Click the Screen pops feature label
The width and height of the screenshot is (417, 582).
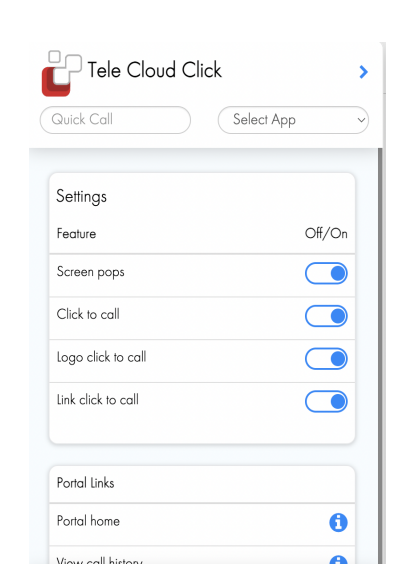click(x=91, y=272)
